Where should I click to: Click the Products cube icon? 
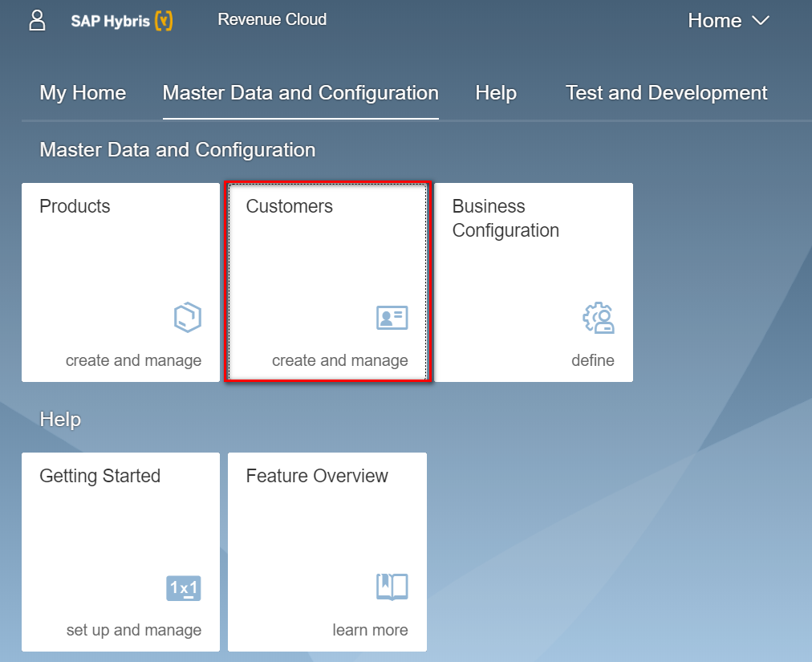click(x=187, y=318)
